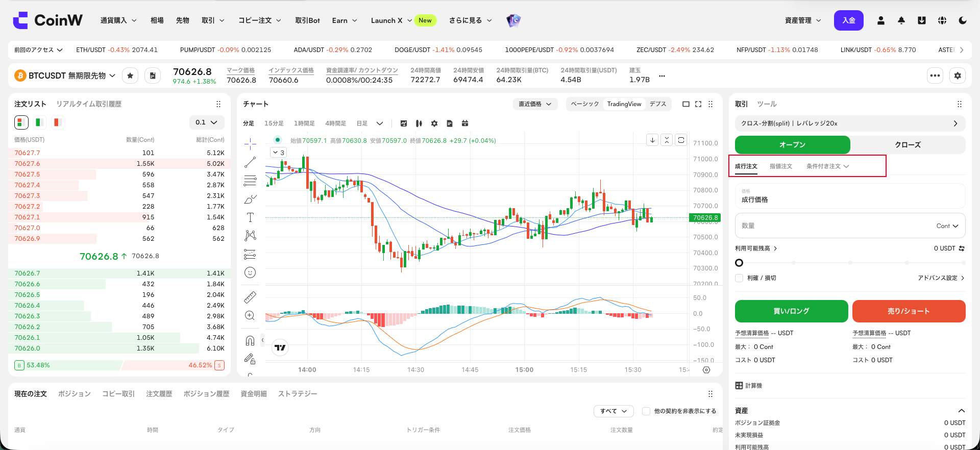Screen dimensions: 980x450
Task: Select the ruler measure tool
Action: pyautogui.click(x=250, y=297)
